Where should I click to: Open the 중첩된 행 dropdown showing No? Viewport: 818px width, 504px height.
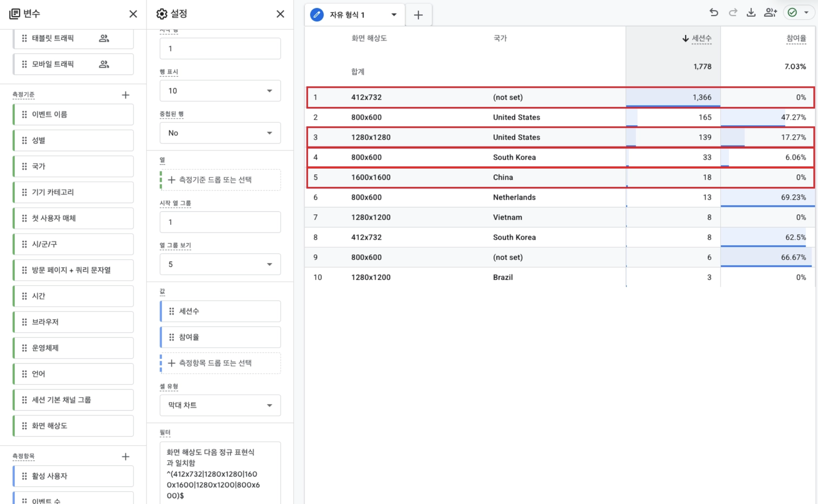(x=220, y=133)
